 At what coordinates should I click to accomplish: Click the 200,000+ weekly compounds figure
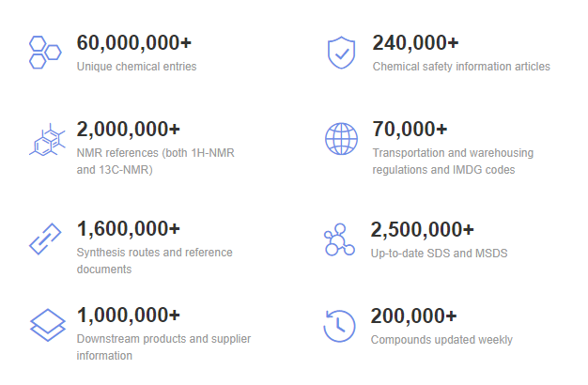pos(414,316)
